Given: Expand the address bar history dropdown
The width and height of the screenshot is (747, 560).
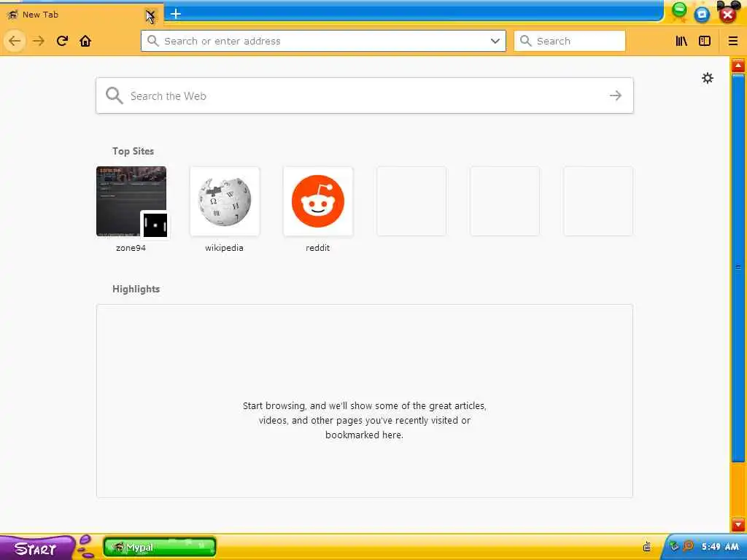Looking at the screenshot, I should coord(495,41).
